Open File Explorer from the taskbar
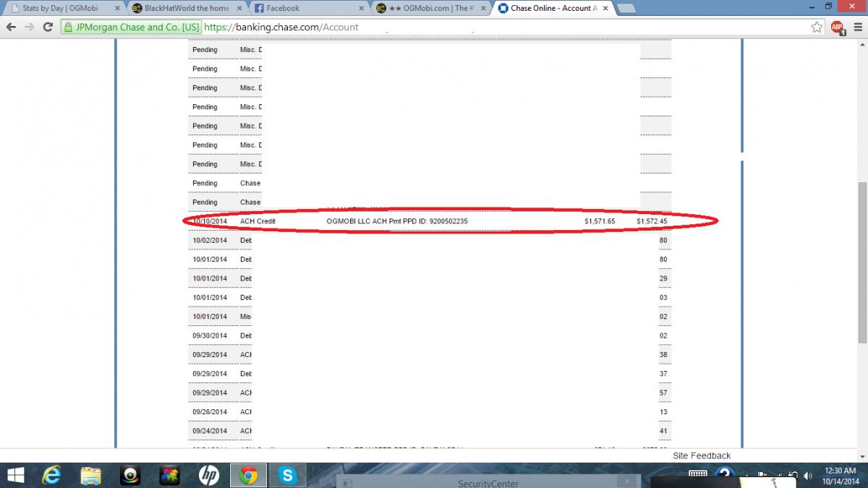Screen dimensions: 868x488 tap(91, 475)
